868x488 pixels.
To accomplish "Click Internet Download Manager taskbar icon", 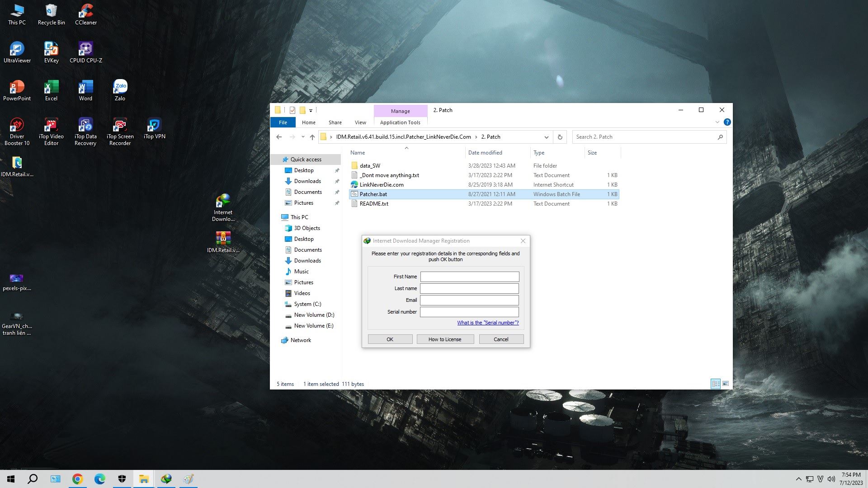I will click(x=166, y=479).
